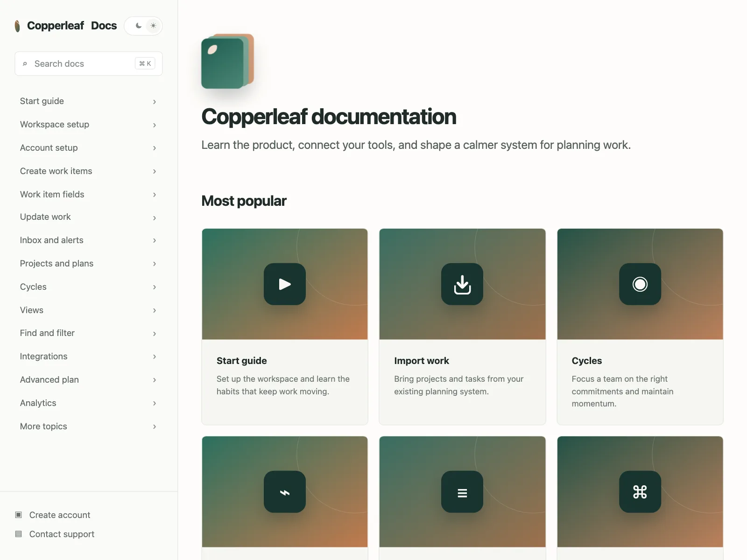Open the Cycles card title
The image size is (747, 560).
(x=587, y=361)
